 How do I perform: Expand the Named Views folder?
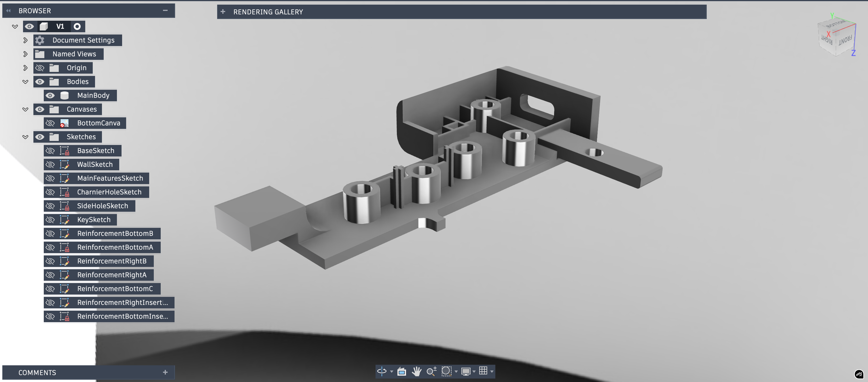(25, 54)
